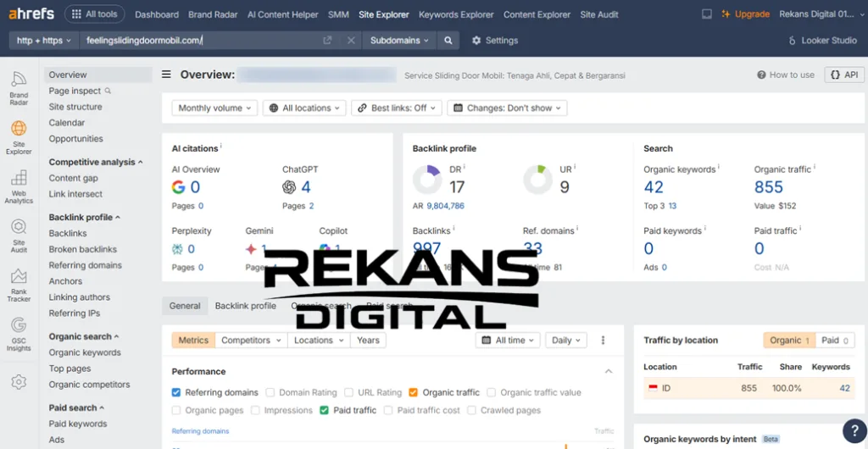
Task: Click the DR donut chart
Action: pyautogui.click(x=427, y=180)
